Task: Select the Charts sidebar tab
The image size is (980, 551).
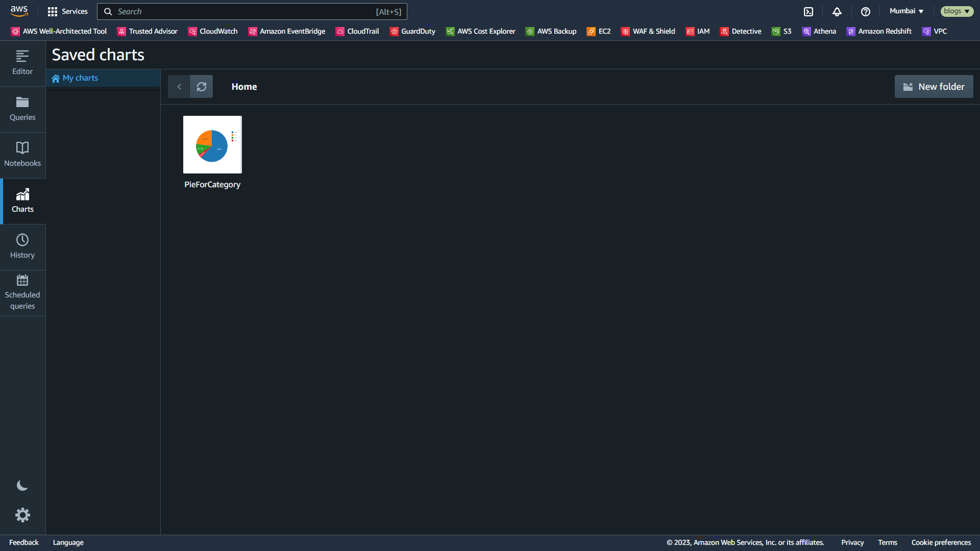Action: 22,201
